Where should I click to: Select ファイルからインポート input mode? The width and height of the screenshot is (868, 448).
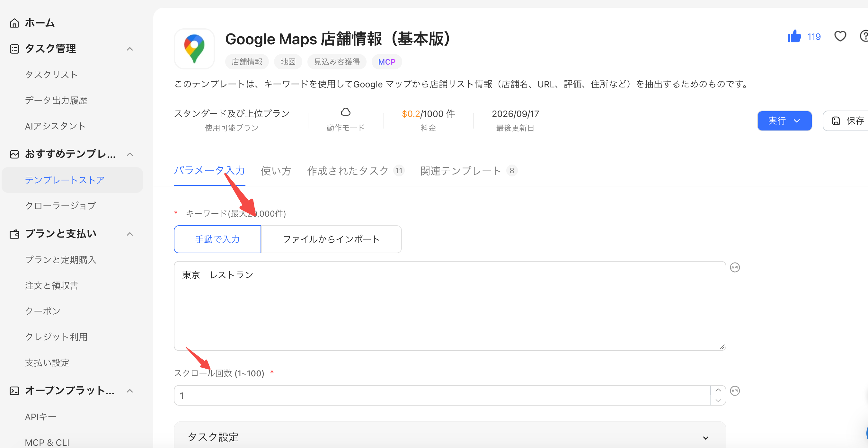tap(331, 239)
